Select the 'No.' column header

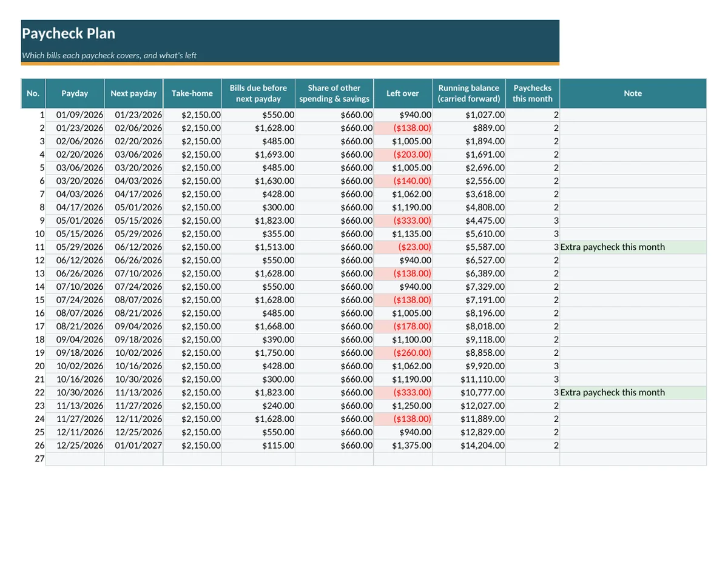(x=33, y=93)
